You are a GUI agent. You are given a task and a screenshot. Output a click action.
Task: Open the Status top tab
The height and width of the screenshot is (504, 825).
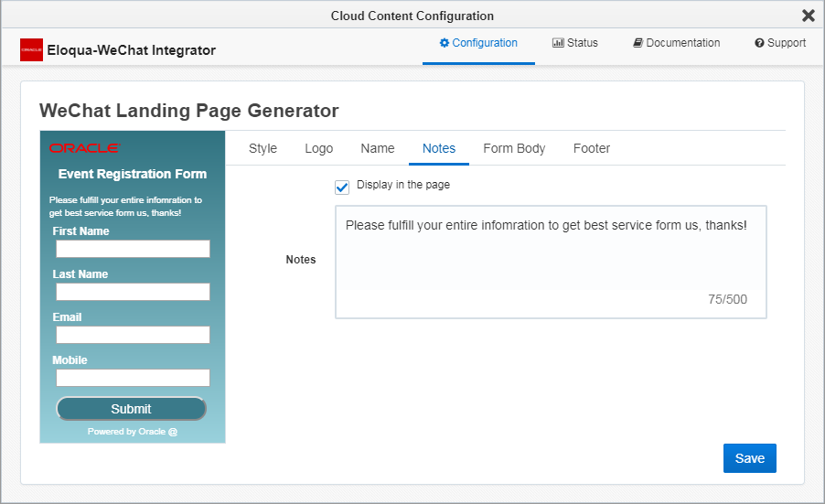pos(575,43)
